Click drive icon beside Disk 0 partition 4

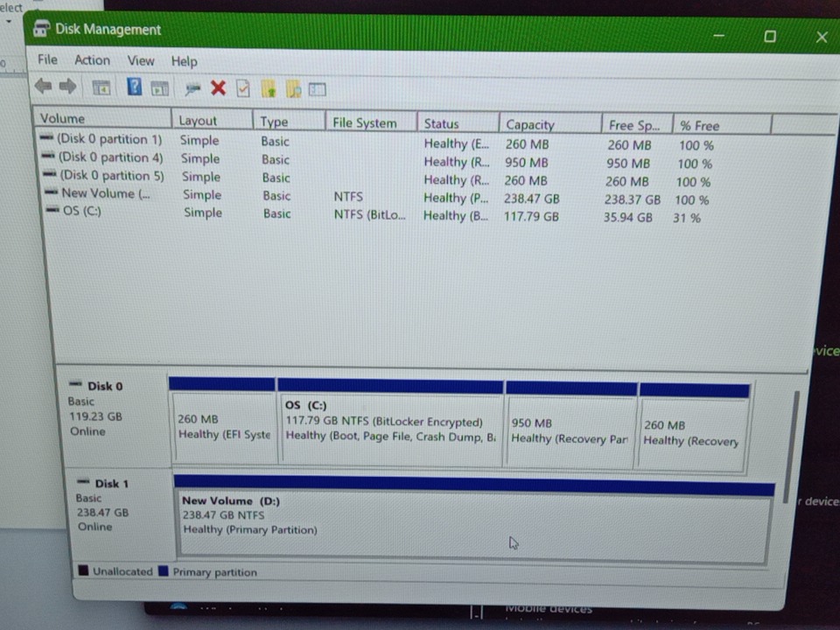click(48, 157)
